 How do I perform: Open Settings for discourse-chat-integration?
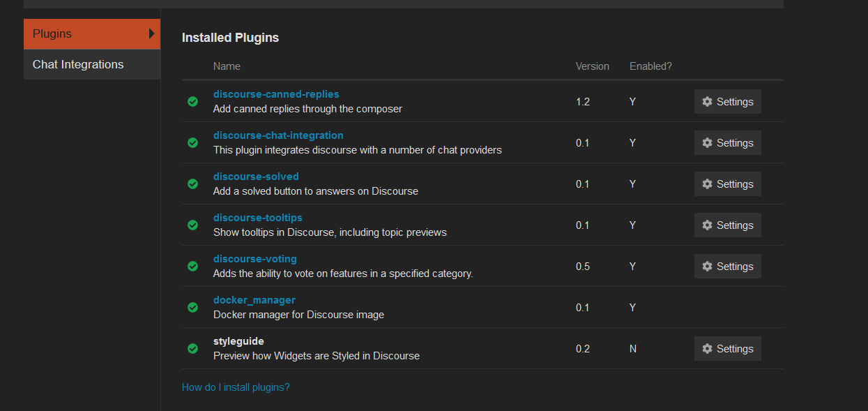pos(727,143)
